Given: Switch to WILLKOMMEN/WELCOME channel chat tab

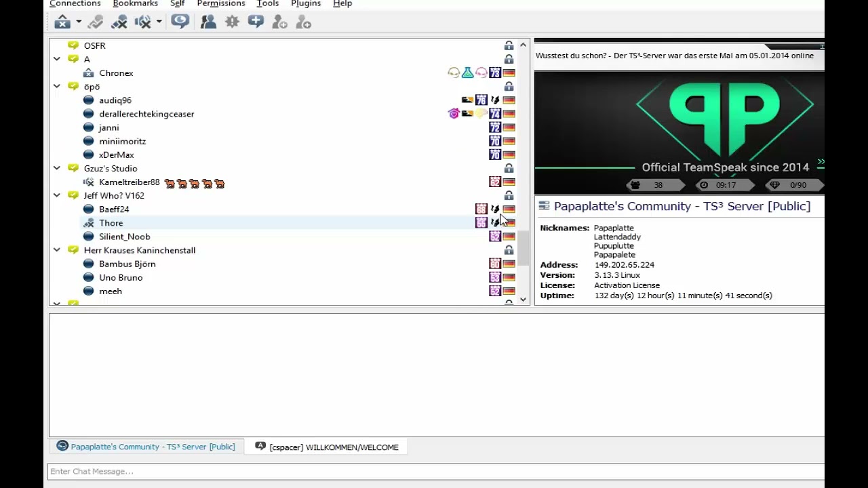Looking at the screenshot, I should (327, 447).
